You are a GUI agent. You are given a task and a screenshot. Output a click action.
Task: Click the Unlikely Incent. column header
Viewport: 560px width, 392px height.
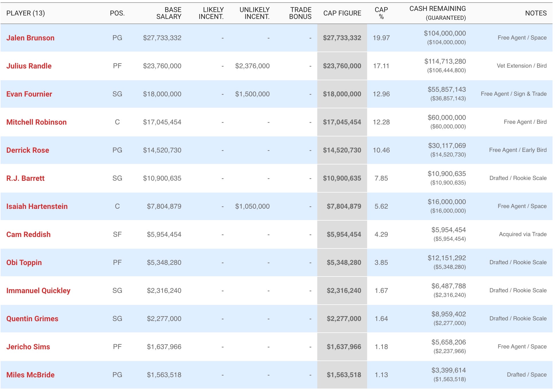[254, 13]
